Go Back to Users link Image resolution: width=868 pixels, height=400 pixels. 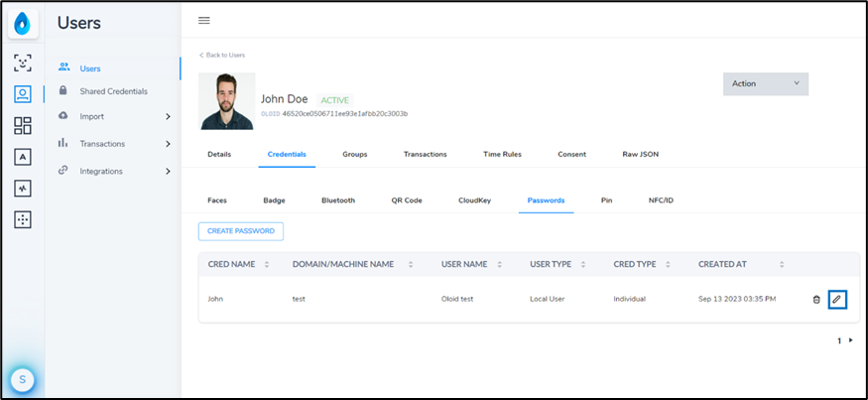(x=222, y=55)
